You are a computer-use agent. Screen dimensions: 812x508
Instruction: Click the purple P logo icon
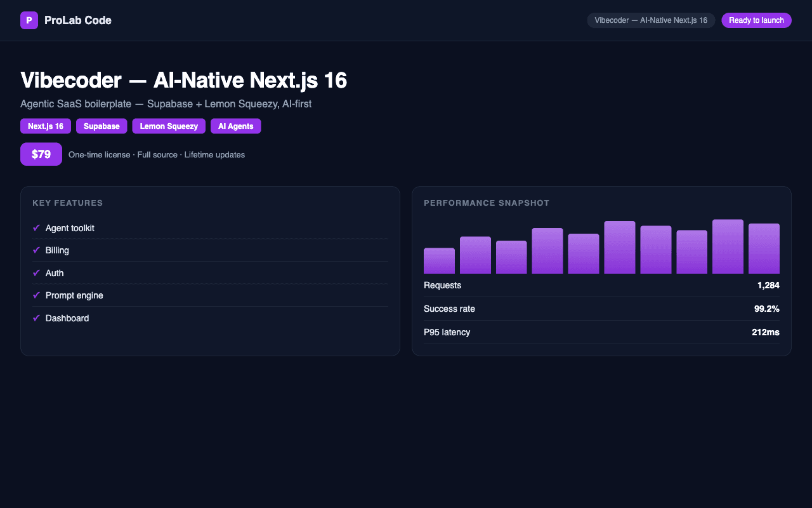[29, 20]
